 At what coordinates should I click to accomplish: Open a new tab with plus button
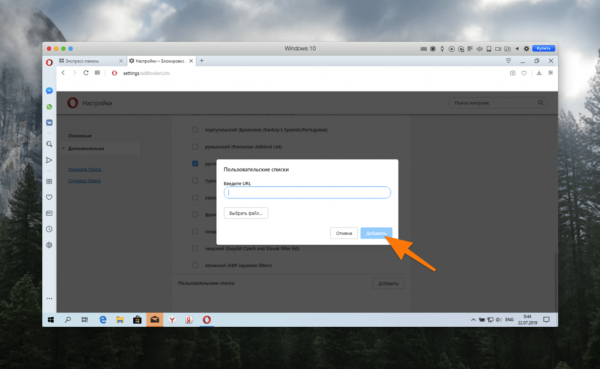point(202,60)
